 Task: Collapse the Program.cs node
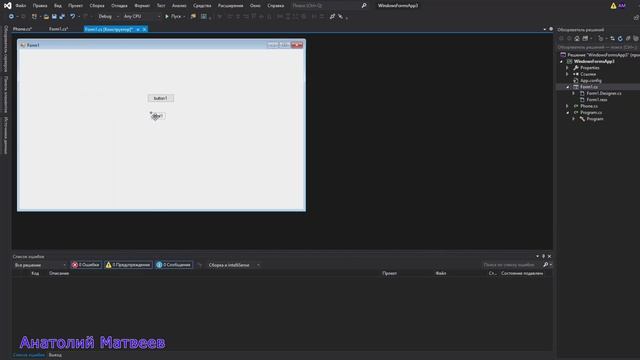pyautogui.click(x=567, y=113)
